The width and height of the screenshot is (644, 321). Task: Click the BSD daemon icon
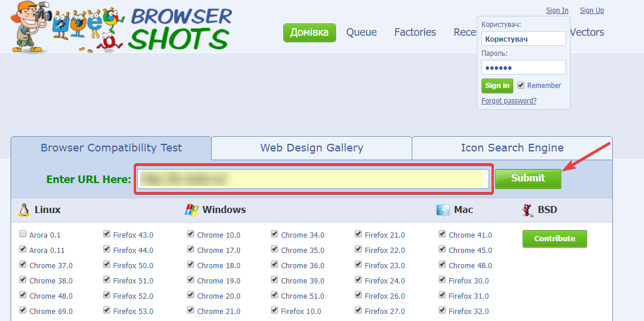coord(527,210)
